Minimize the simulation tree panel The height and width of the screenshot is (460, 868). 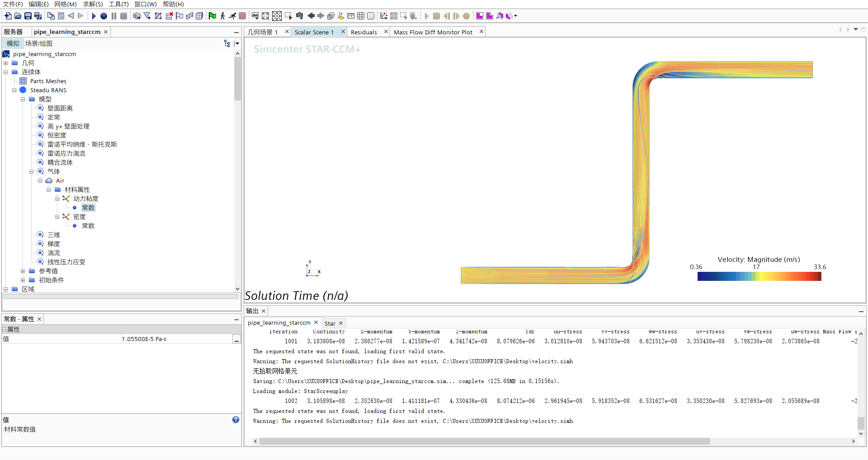(x=236, y=32)
